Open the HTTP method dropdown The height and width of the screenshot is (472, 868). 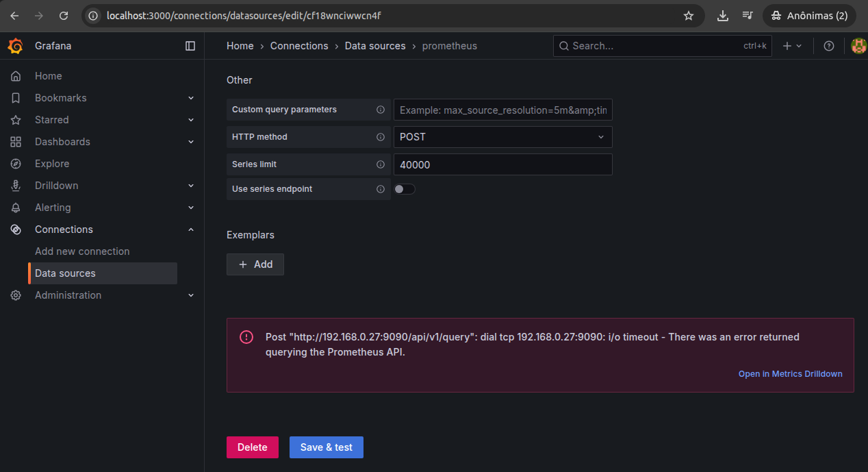click(502, 137)
